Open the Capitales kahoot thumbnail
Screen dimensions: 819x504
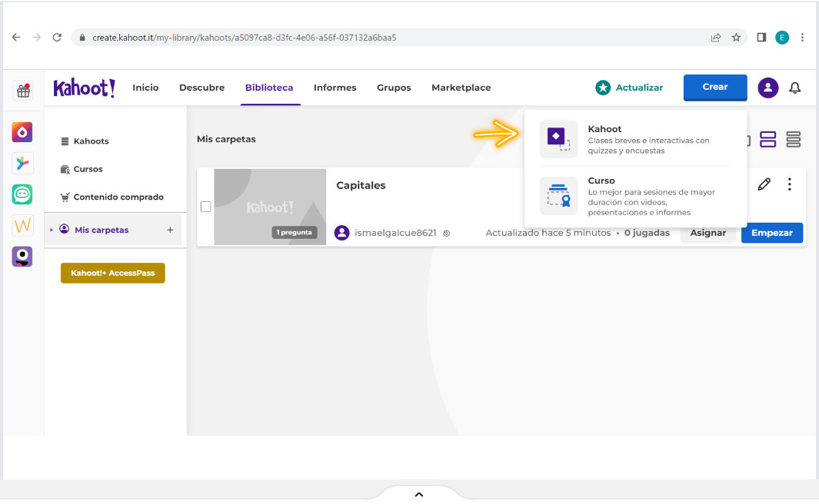[270, 207]
